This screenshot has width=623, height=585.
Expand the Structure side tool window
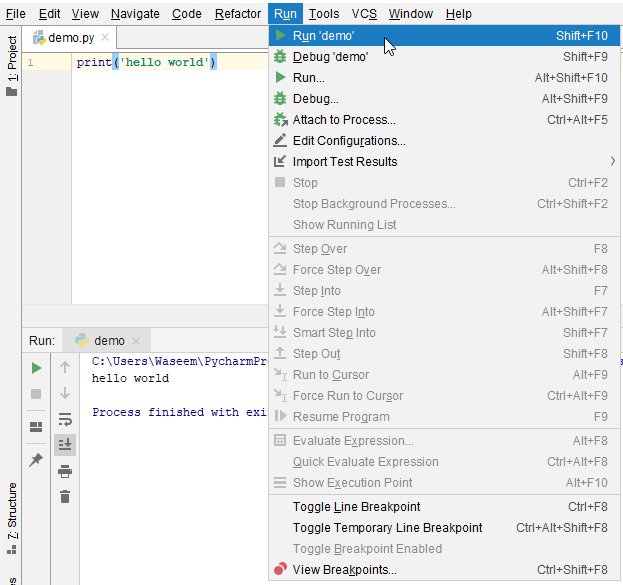pos(11,515)
